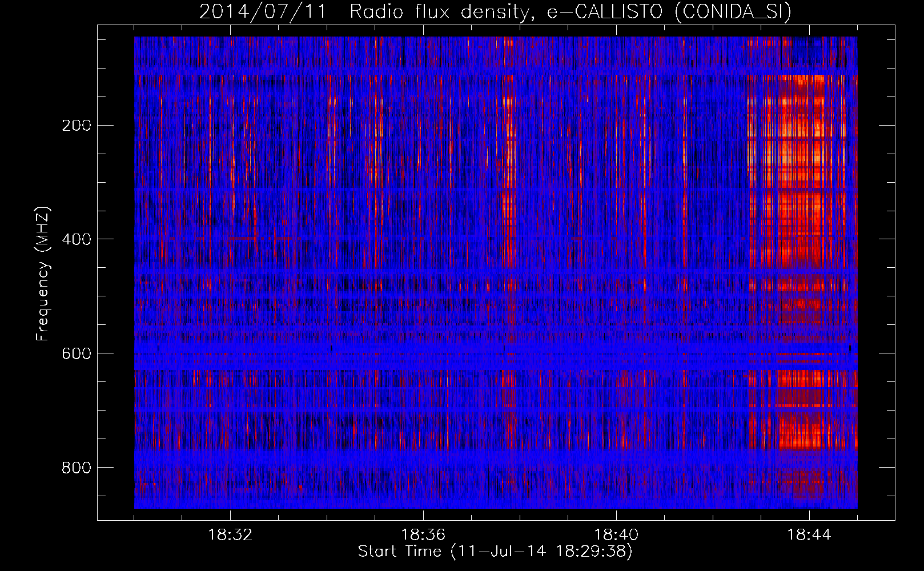
Task: Click the 18:44 time tick label
Action: pyautogui.click(x=809, y=535)
